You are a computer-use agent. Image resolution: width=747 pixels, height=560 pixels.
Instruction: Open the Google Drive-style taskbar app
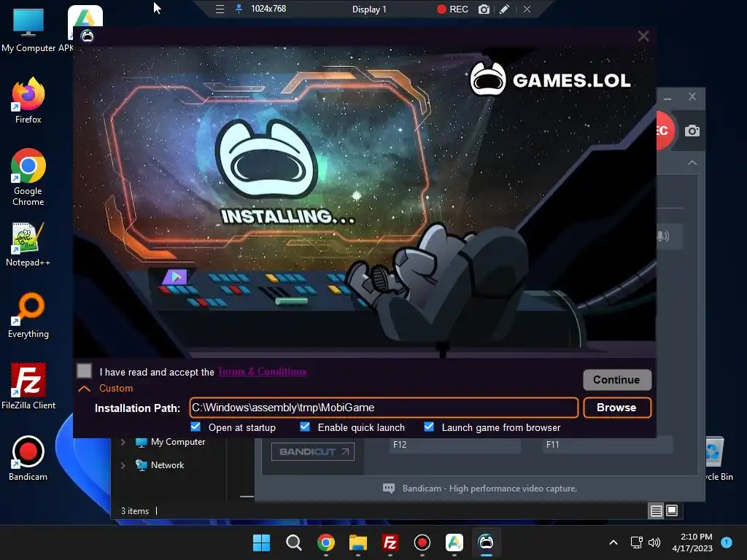click(454, 542)
